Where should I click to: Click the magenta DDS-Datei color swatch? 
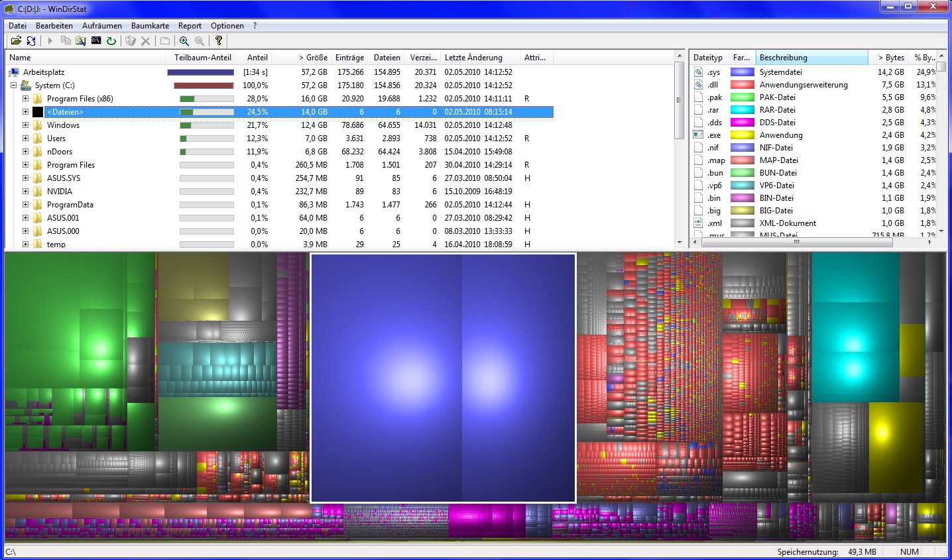point(742,123)
